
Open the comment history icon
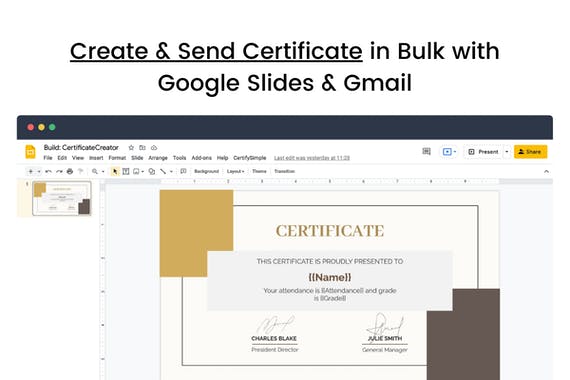[x=426, y=151]
